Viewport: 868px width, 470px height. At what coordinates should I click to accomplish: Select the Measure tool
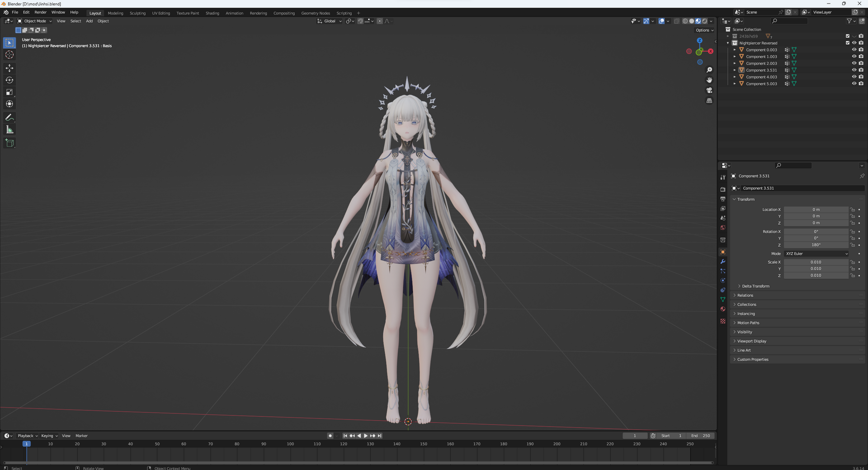tap(9, 130)
